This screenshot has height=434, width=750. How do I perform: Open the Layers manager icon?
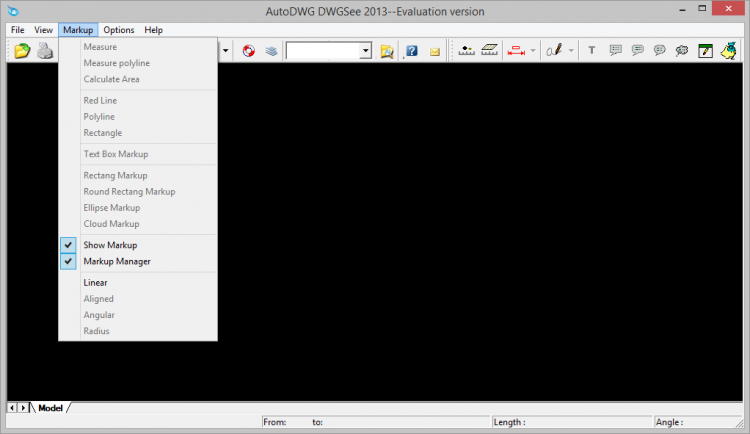[x=271, y=51]
